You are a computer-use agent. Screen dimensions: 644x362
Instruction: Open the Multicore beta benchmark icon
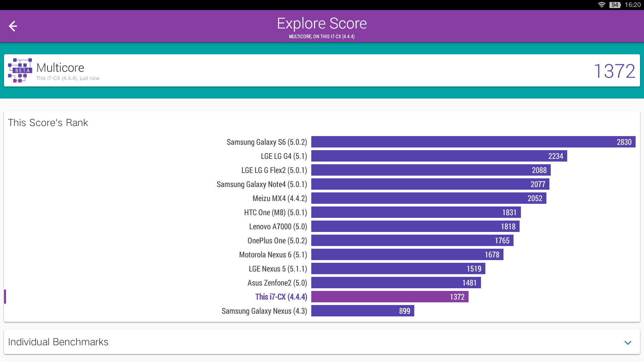(20, 70)
